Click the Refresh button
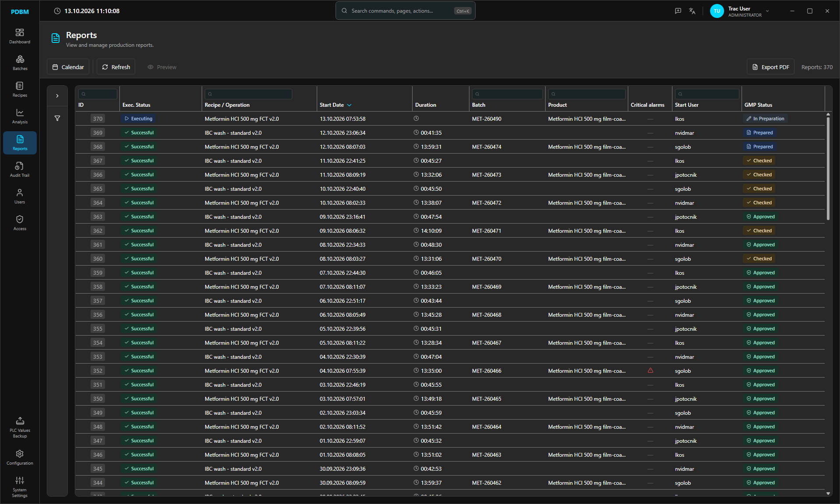840x504 pixels. 116,67
